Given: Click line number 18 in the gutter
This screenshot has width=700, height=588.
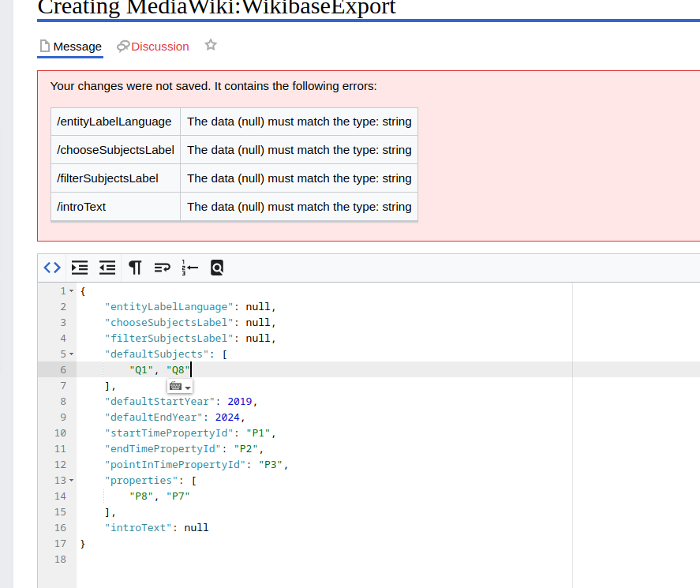Looking at the screenshot, I should (x=60, y=560).
